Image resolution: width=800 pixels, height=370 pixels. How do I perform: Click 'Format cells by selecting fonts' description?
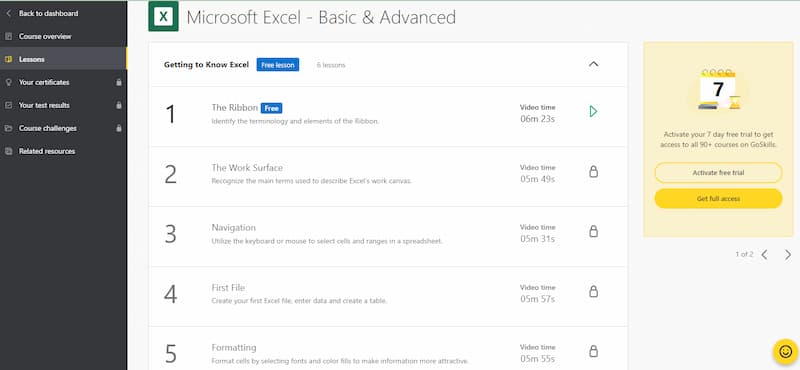[340, 361]
